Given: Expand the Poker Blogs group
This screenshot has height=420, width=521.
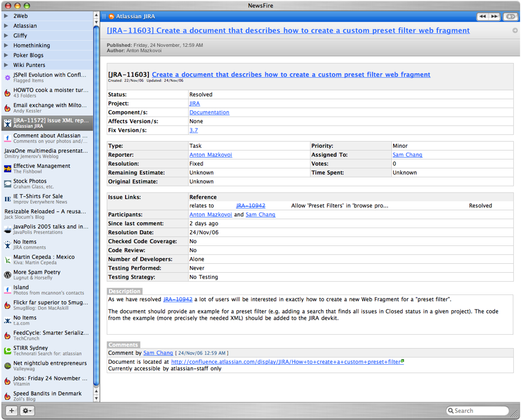Looking at the screenshot, I should click(6, 55).
